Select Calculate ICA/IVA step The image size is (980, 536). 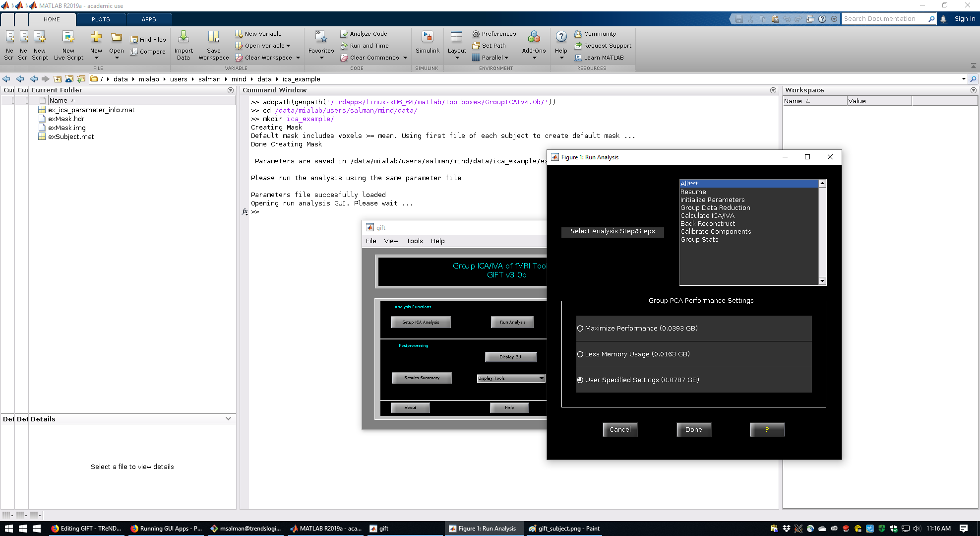[x=707, y=216]
